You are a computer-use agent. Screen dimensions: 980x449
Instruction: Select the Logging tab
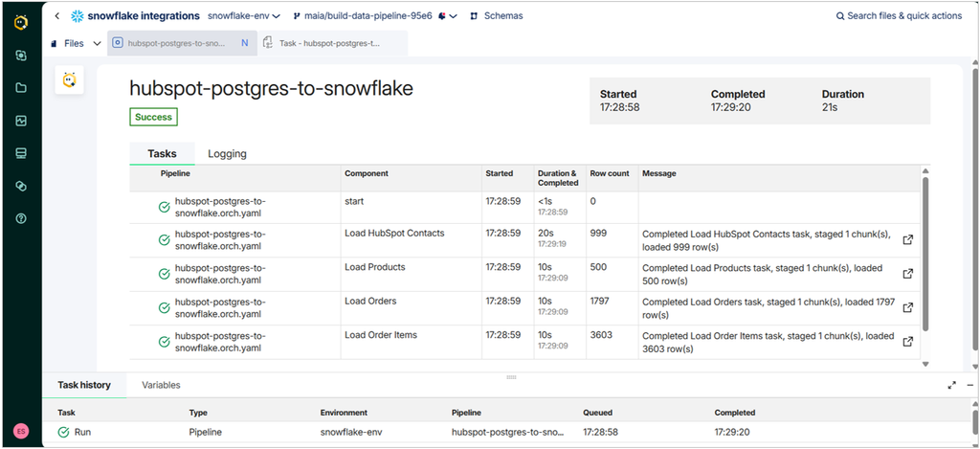click(227, 153)
